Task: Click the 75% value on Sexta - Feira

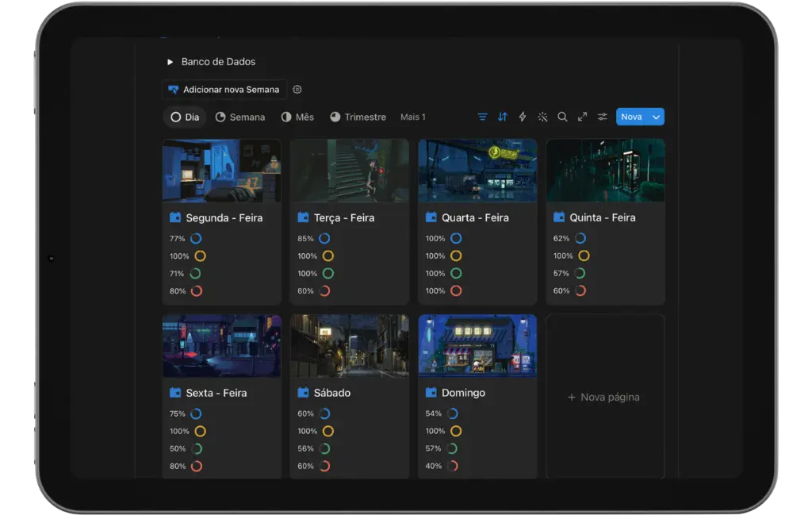Action: coord(178,413)
